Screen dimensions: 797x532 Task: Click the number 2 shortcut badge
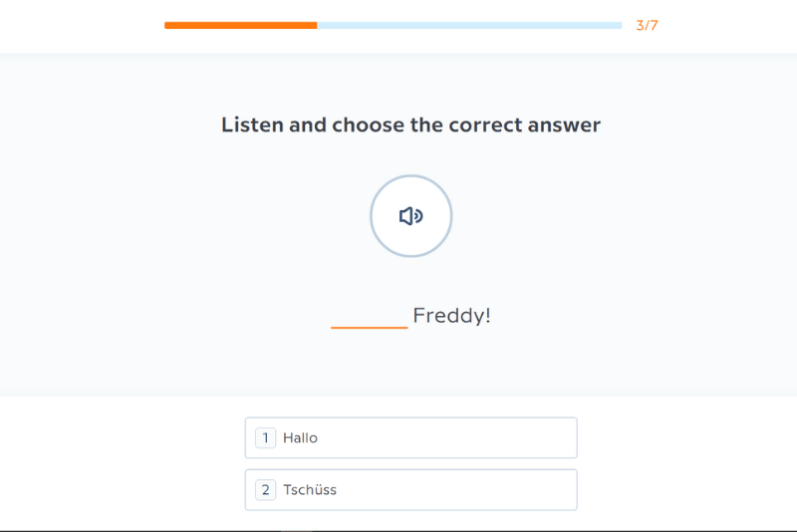[x=265, y=489]
